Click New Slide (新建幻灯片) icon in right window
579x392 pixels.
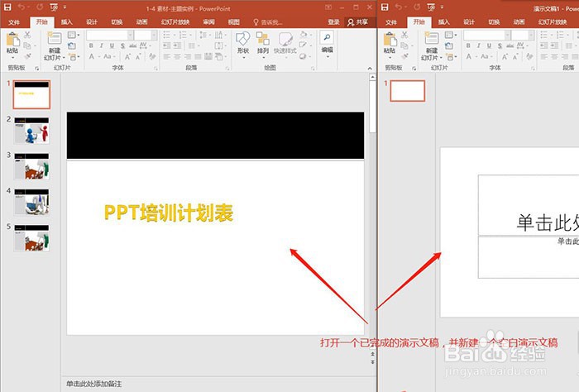432,38
